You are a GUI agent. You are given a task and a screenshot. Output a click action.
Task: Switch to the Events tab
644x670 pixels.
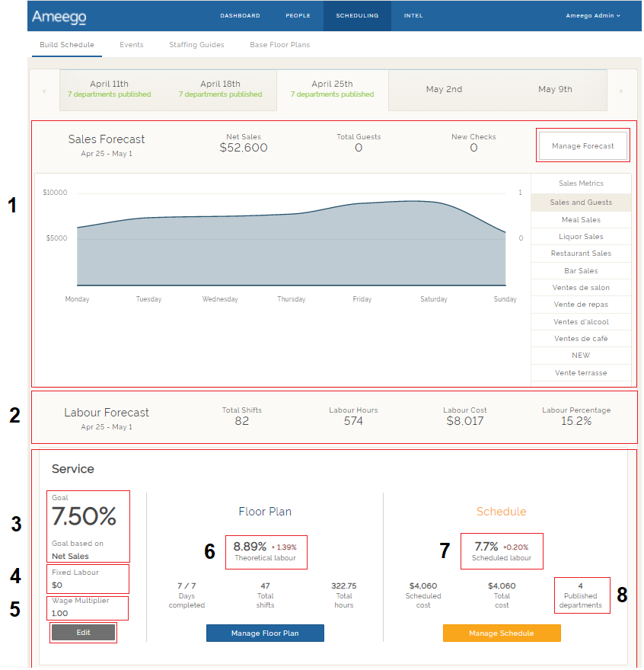click(x=131, y=44)
